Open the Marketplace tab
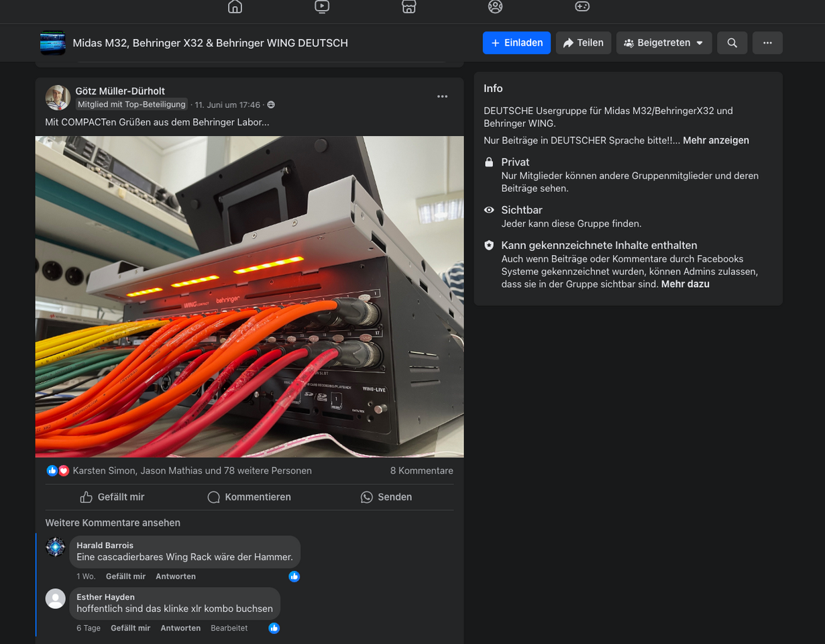Screen dimensions: 825x644 [408, 7]
